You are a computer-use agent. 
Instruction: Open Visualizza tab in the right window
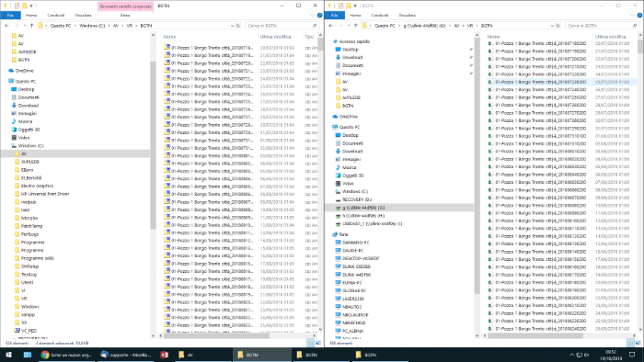pos(407,16)
